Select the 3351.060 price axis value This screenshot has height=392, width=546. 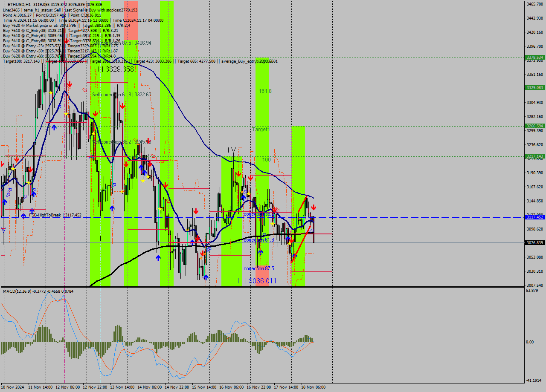tap(534, 74)
